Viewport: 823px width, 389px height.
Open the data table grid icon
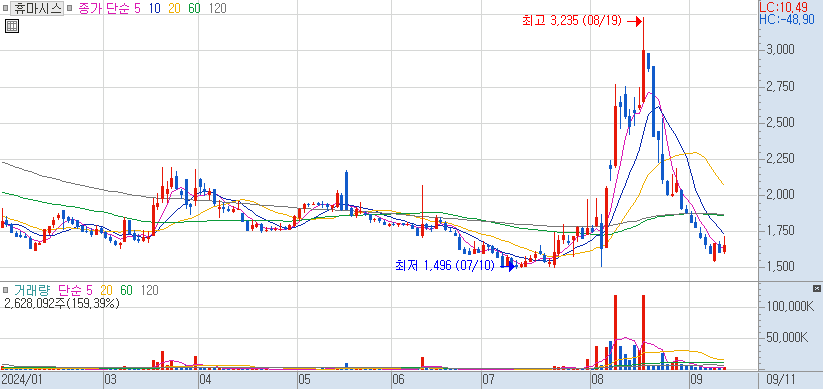pyautogui.click(x=12, y=26)
